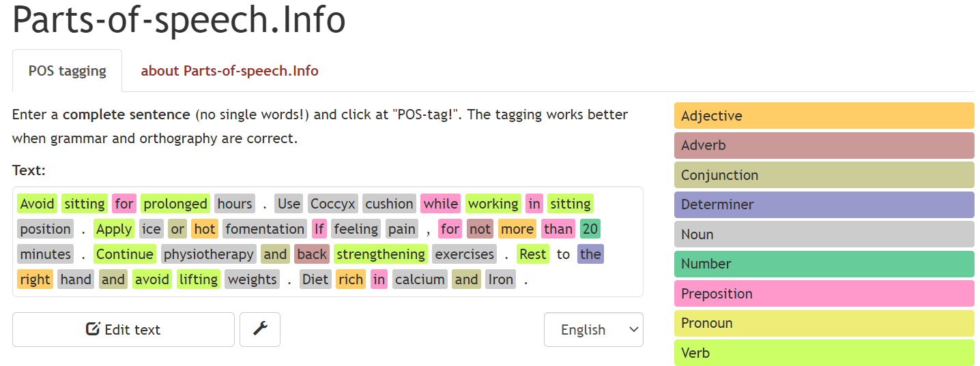The height and width of the screenshot is (366, 980).
Task: Click the Noun legend bar
Action: [x=824, y=234]
